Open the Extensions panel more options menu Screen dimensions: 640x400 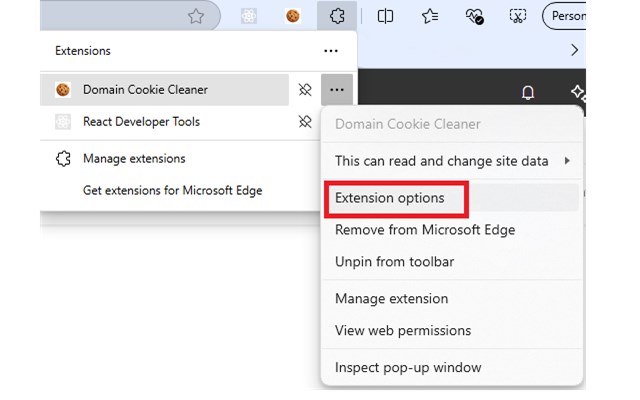tap(331, 50)
